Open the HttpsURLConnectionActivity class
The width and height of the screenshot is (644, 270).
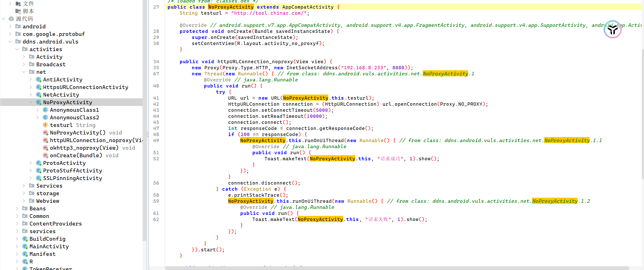[86, 87]
